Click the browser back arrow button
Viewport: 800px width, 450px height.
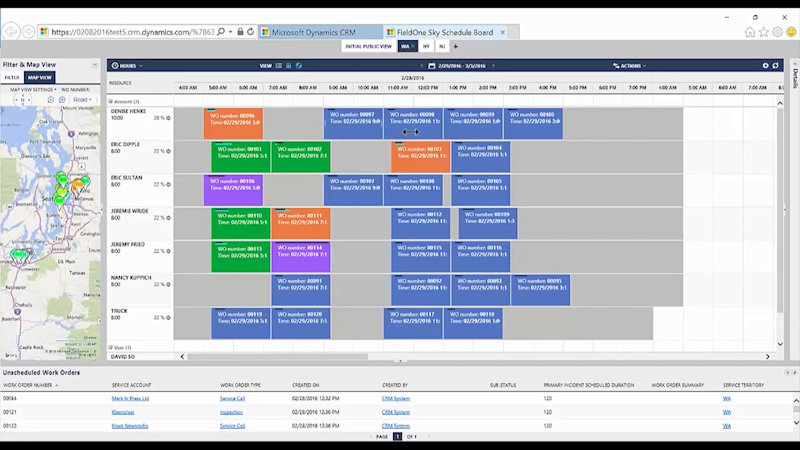coord(12,31)
